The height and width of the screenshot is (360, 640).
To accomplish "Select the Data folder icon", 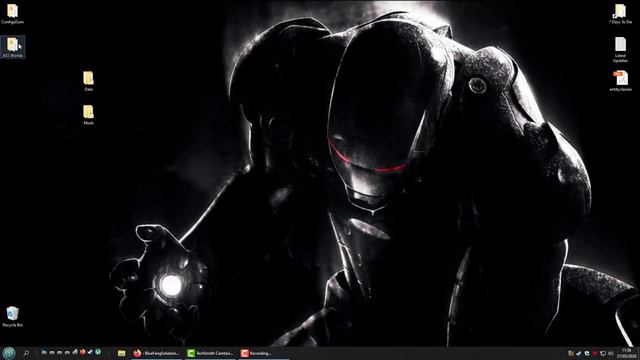I will coord(88,81).
